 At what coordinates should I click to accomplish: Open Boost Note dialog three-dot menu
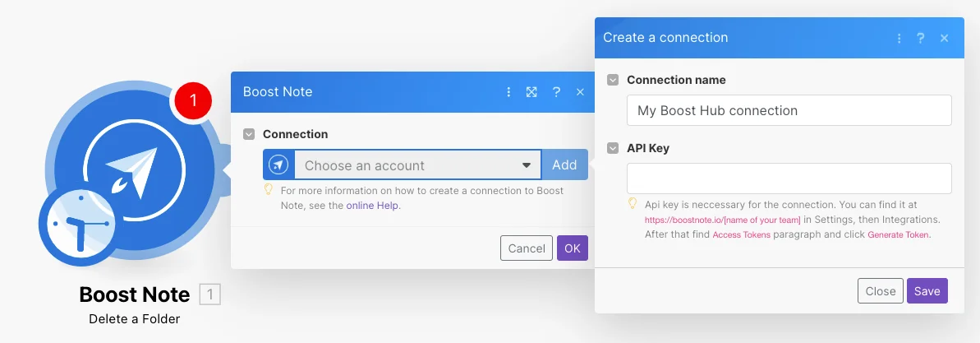508,92
